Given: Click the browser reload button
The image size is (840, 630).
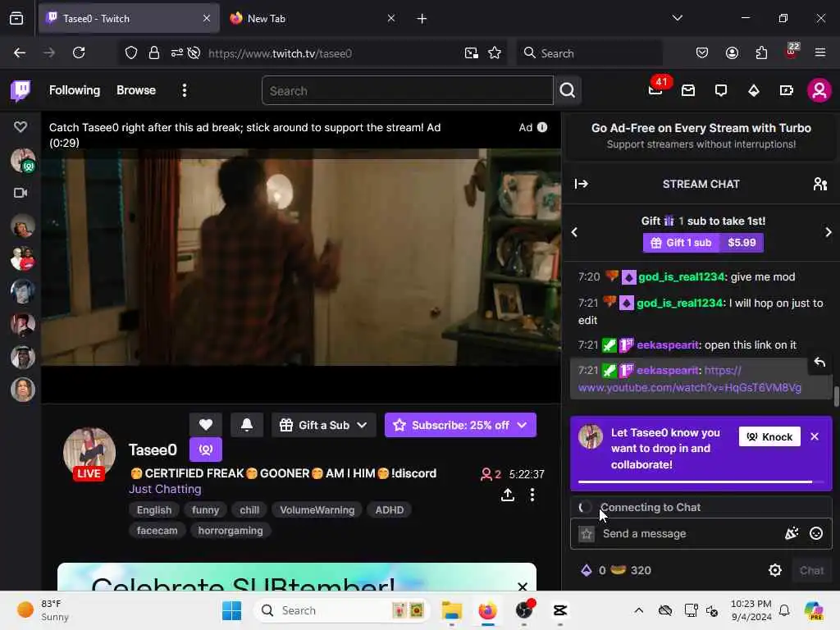Looking at the screenshot, I should point(79,52).
